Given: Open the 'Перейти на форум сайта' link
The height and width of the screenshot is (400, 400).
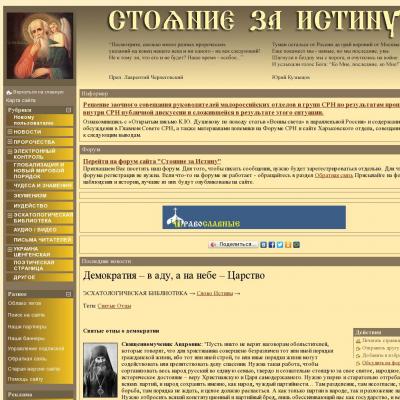Looking at the screenshot, I should 152,161.
